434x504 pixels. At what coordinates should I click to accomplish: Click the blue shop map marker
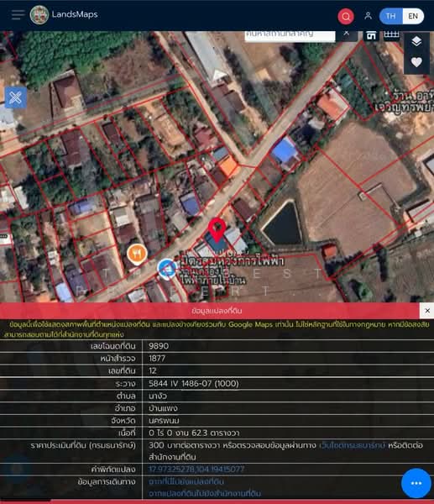pyautogui.click(x=167, y=269)
